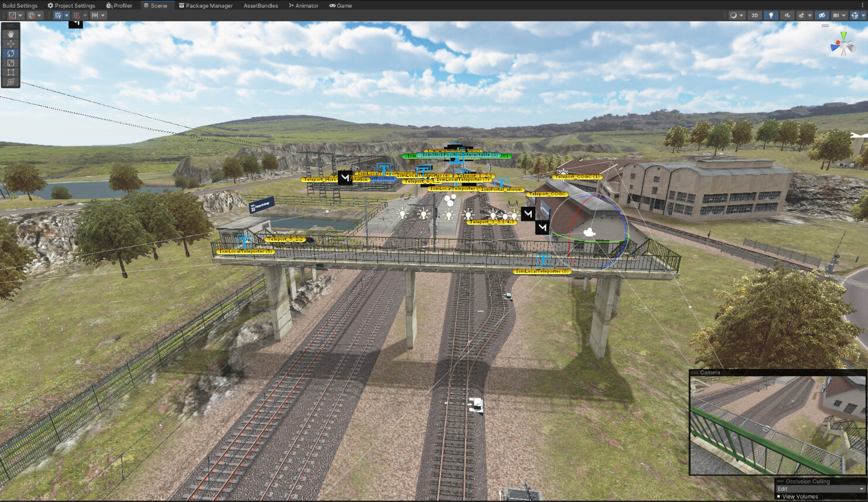Toggle 2D view mode
Screen dimensions: 868x502
(x=755, y=15)
